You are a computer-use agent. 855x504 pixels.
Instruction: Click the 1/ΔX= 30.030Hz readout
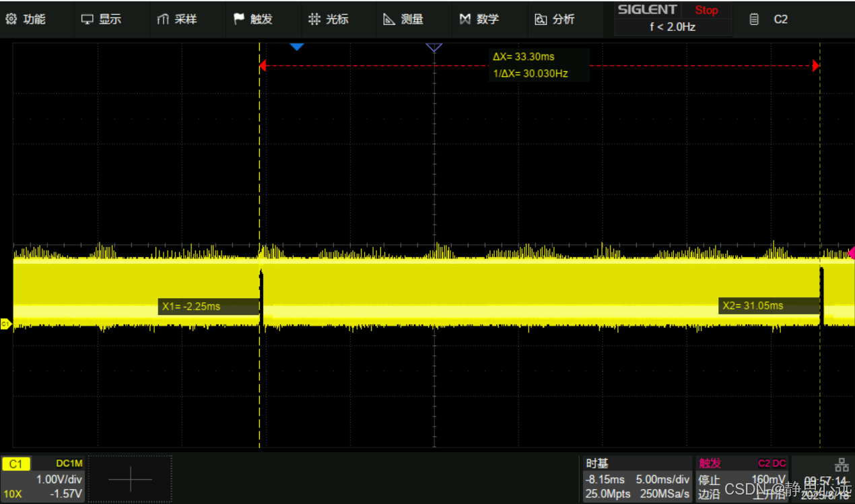pyautogui.click(x=531, y=73)
